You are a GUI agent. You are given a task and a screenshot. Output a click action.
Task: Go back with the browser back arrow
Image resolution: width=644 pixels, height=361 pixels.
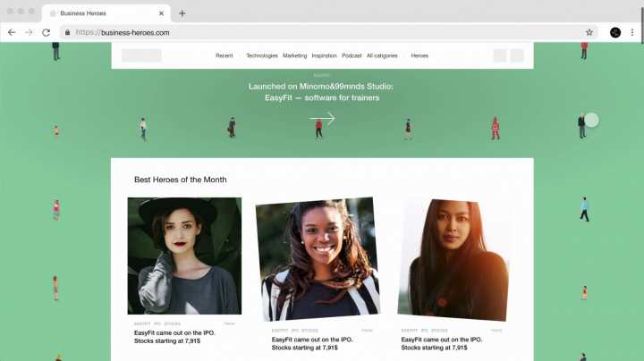(12, 32)
